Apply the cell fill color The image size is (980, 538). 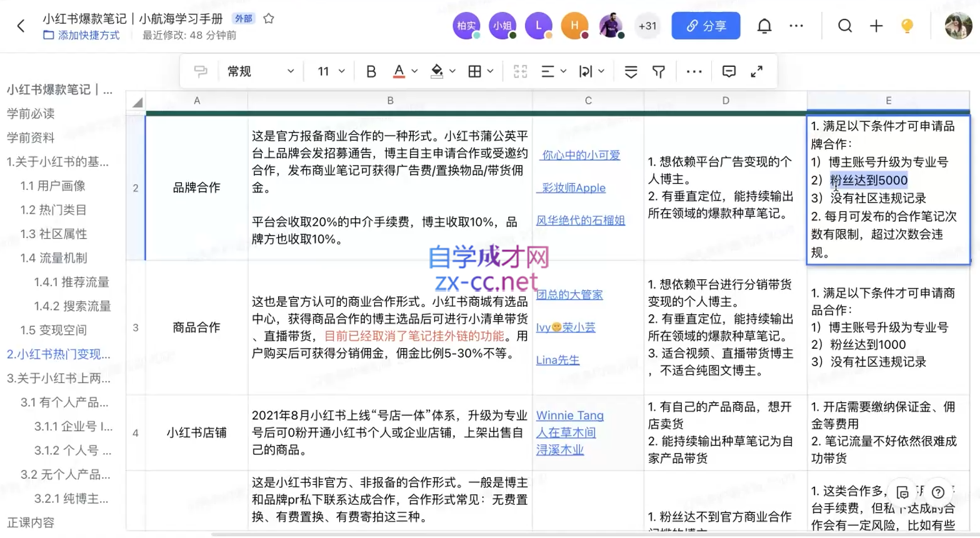pyautogui.click(x=437, y=71)
